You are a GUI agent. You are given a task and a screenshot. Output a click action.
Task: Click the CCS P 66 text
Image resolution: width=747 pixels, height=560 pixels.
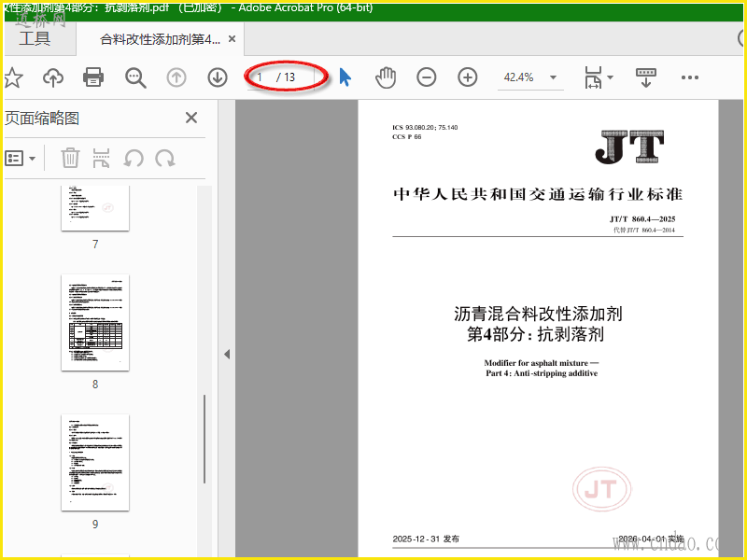[407, 136]
